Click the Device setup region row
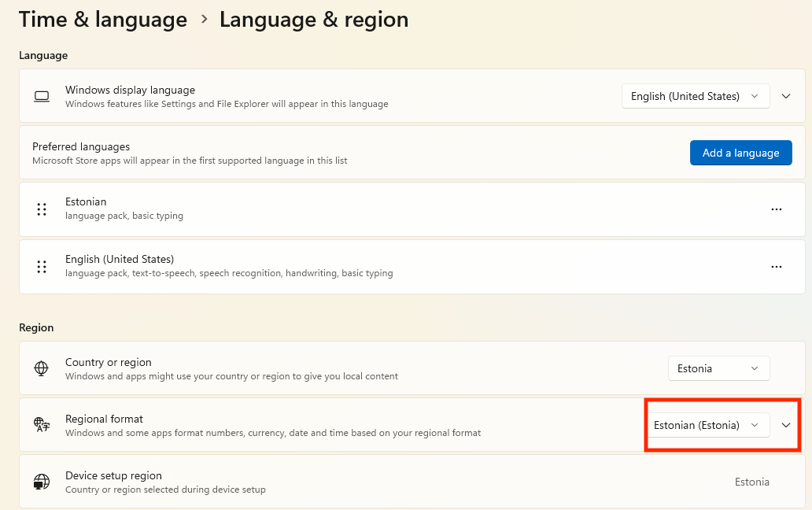This screenshot has height=510, width=812. 393,482
